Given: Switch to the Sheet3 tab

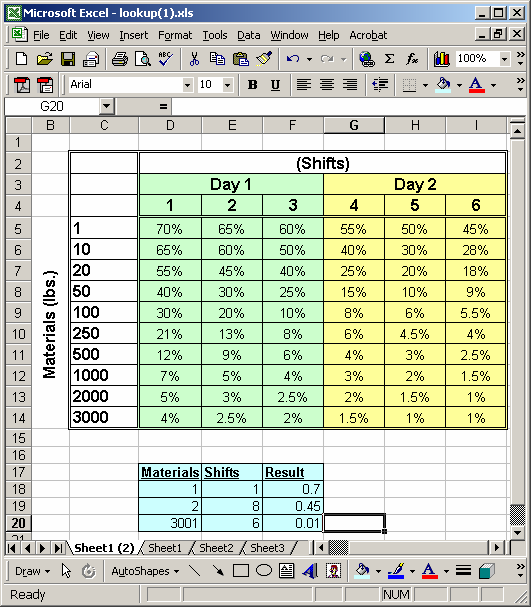Looking at the screenshot, I should click(x=267, y=548).
